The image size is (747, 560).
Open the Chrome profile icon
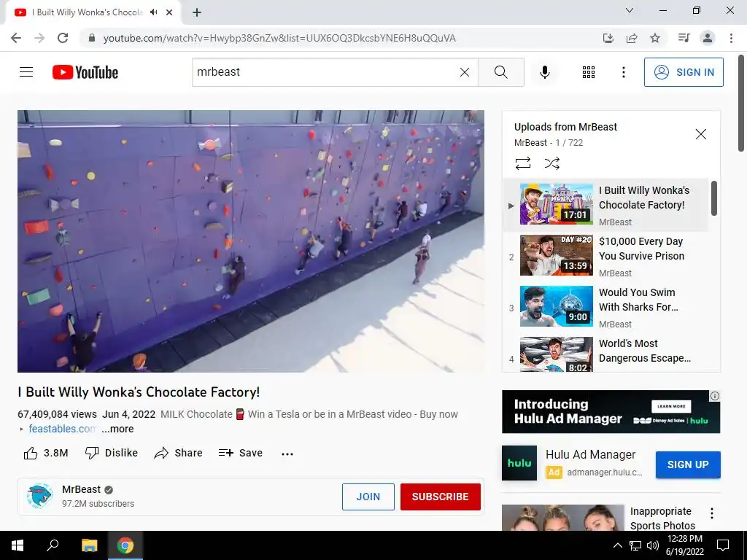708,38
